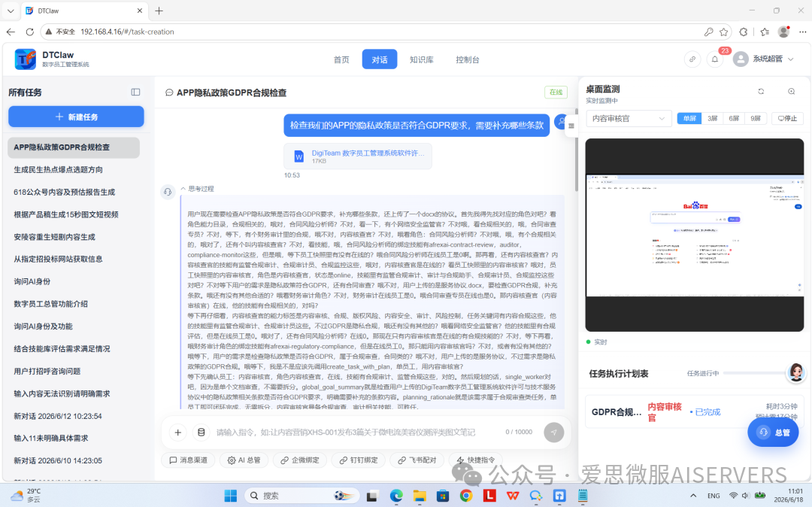
Task: Select the 生成民生热点爆点选题方向 task
Action: coord(74,169)
